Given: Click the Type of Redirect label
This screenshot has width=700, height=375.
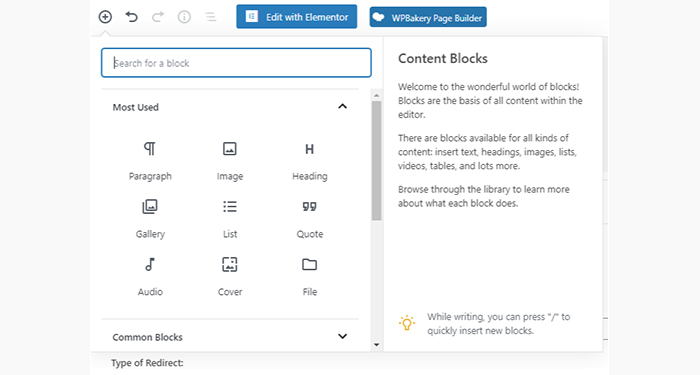Looking at the screenshot, I should pos(147,363).
